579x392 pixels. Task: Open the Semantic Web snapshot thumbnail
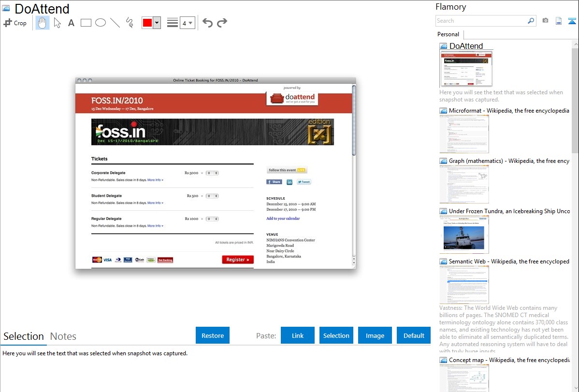point(464,285)
